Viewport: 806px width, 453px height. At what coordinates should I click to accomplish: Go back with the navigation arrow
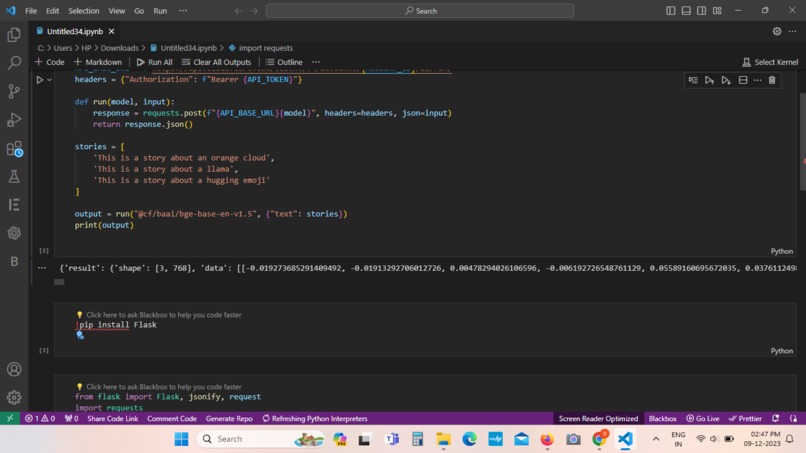tap(239, 11)
